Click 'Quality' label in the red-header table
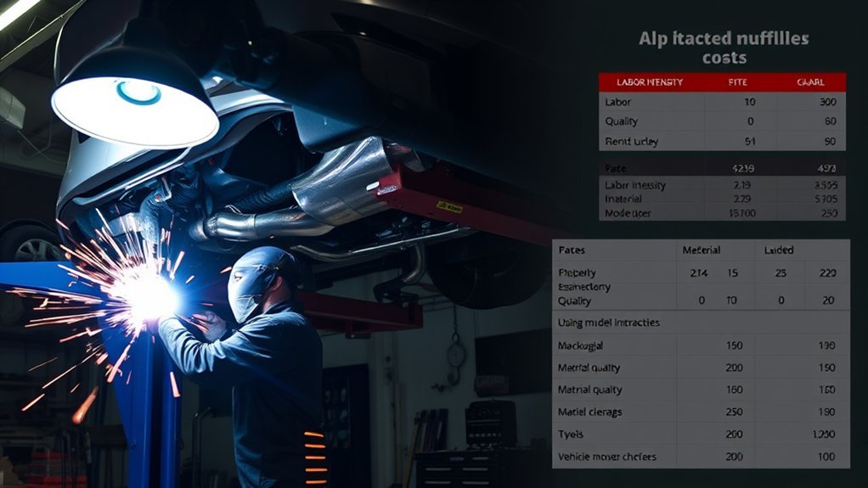 coord(621,121)
